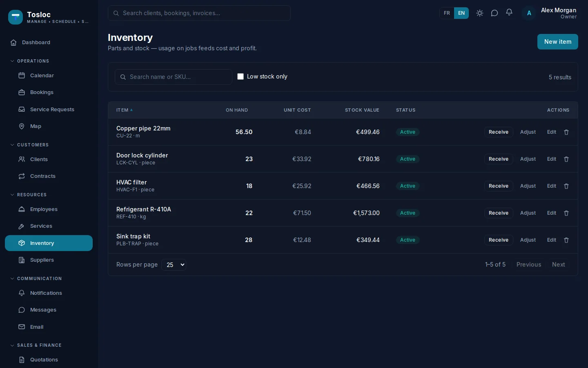
Task: Collapse the Operations section
Action: tap(29, 61)
